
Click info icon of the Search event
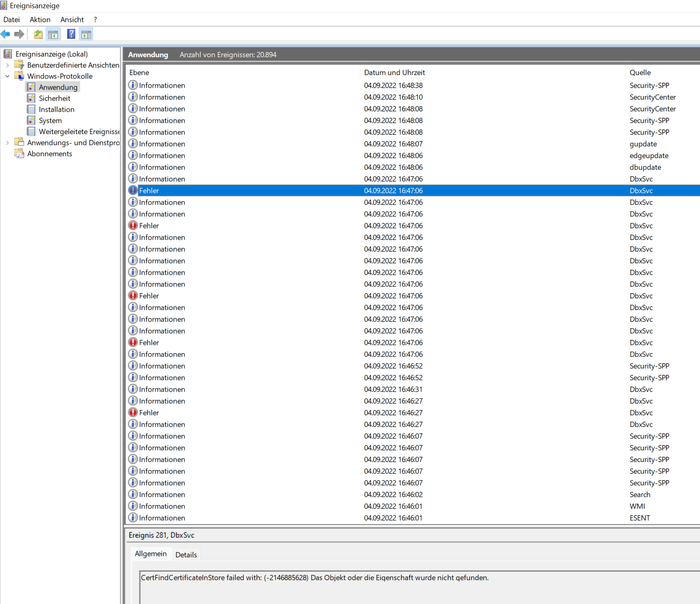coord(133,494)
